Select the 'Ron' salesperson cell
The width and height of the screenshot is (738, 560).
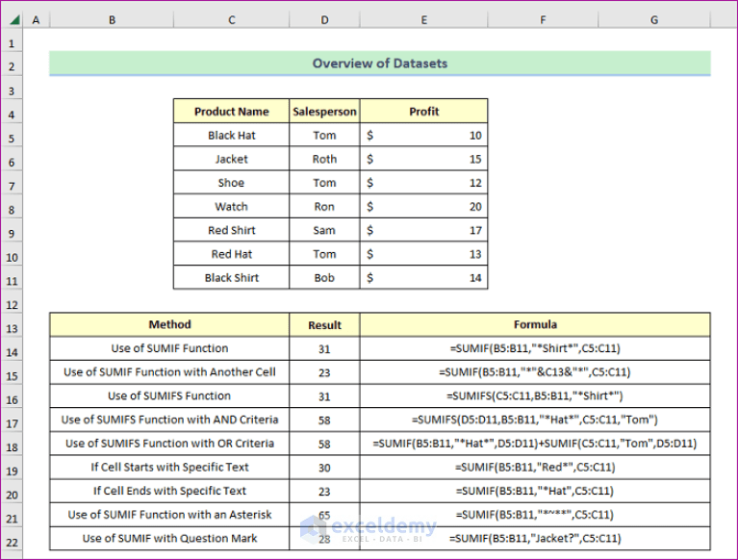325,207
